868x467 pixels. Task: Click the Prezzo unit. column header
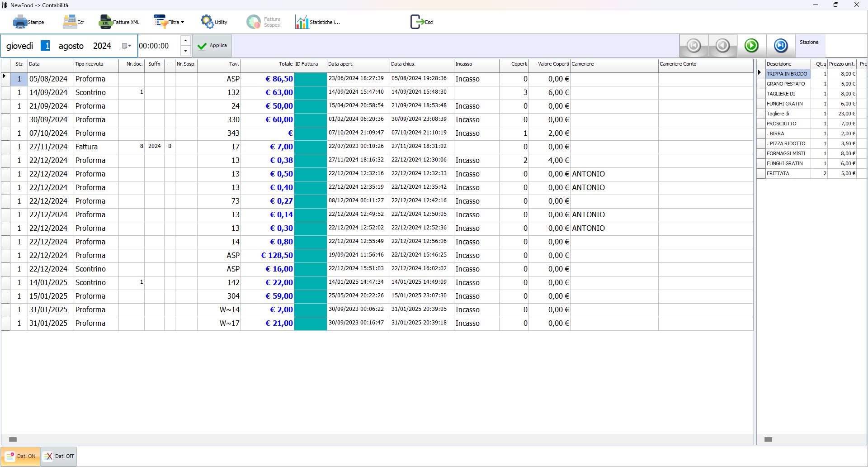842,64
